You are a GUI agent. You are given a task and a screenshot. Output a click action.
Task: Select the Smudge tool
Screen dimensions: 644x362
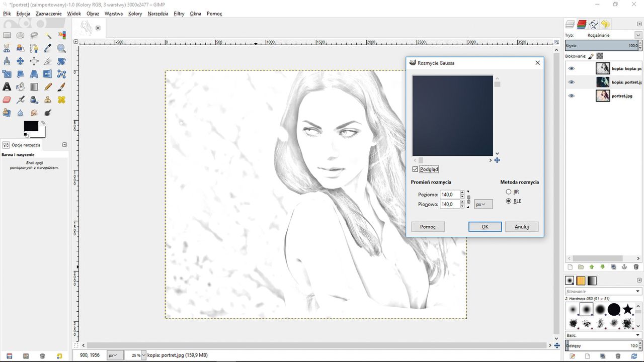click(x=34, y=113)
